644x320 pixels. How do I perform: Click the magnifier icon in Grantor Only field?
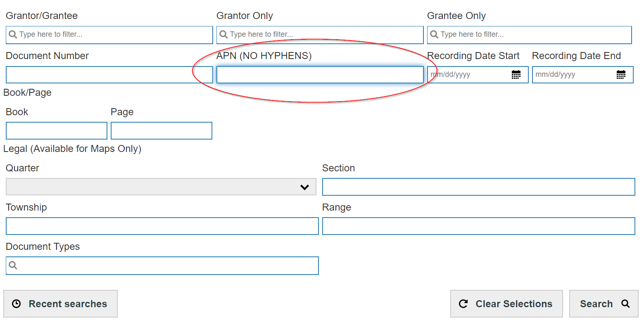click(x=223, y=35)
